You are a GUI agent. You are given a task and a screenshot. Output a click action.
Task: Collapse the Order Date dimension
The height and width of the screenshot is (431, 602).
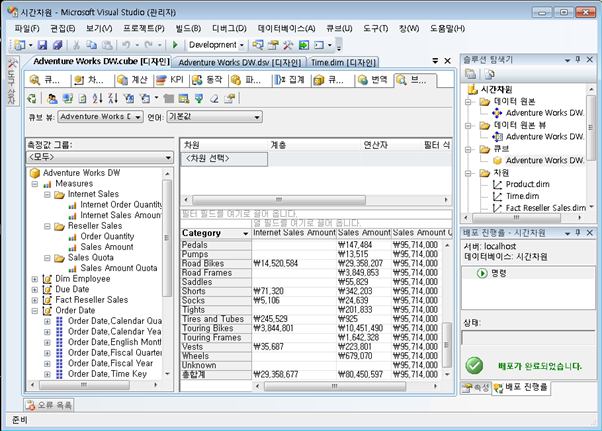(35, 311)
